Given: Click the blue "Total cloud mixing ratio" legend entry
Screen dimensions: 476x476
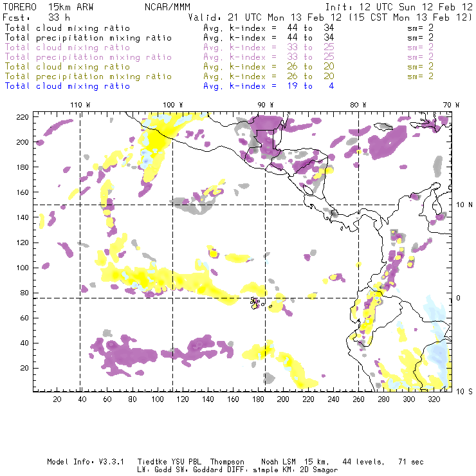Looking at the screenshot, I should tap(68, 86).
